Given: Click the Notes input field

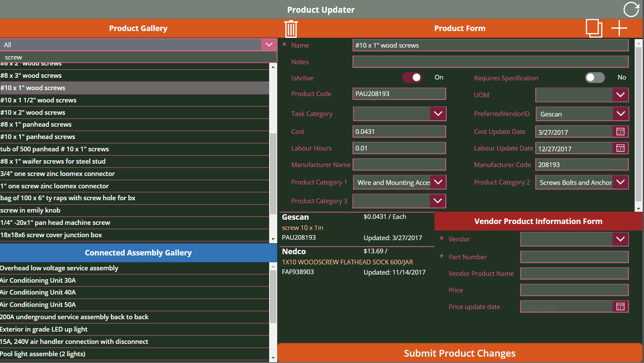Looking at the screenshot, I should click(490, 62).
